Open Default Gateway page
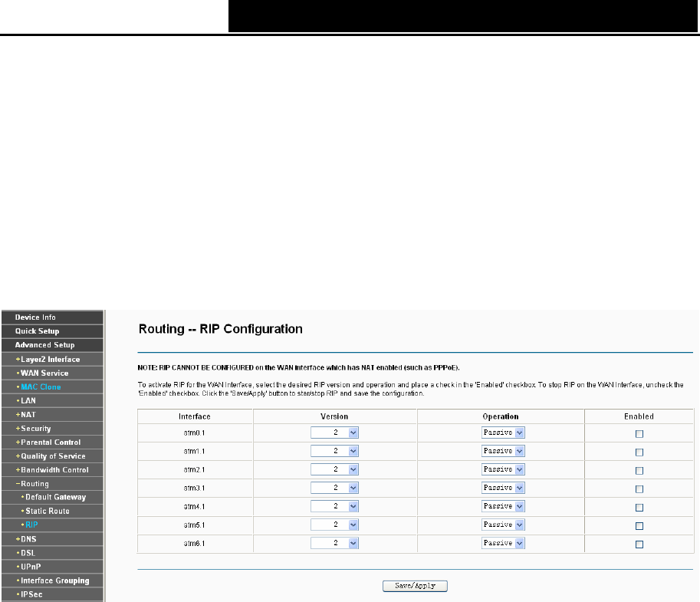 coord(52,497)
